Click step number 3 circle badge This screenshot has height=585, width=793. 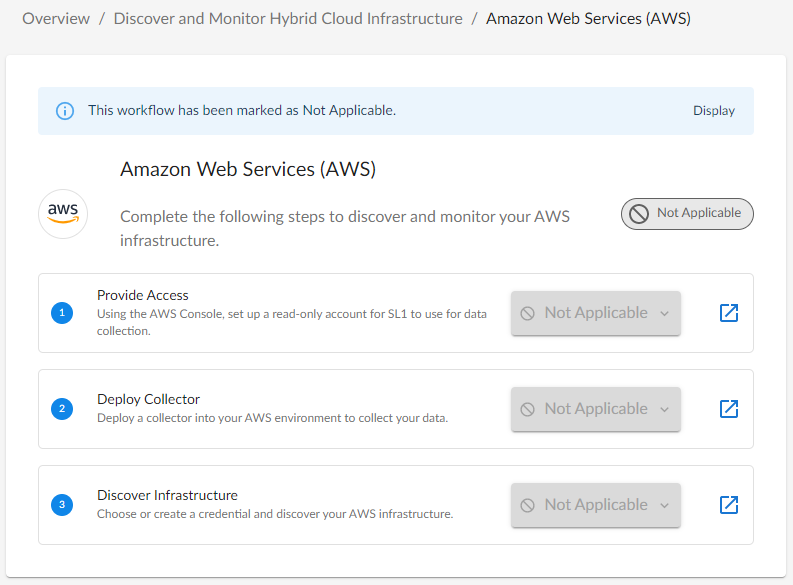(62, 505)
